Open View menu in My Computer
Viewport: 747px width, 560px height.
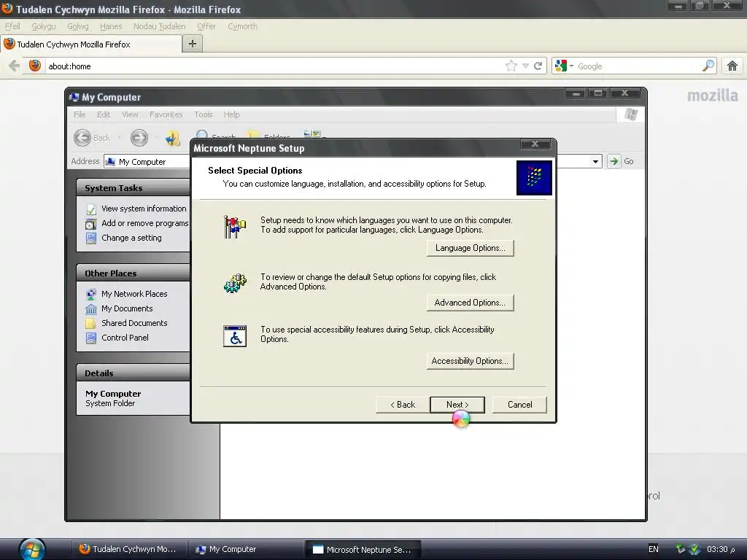click(130, 114)
